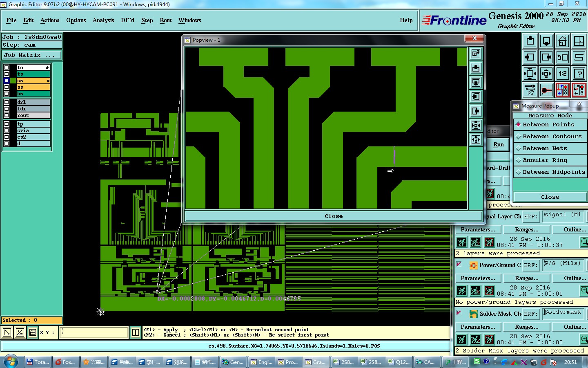Uncheck the Power/Ground check checkbox
The width and height of the screenshot is (588, 368).
click(459, 265)
